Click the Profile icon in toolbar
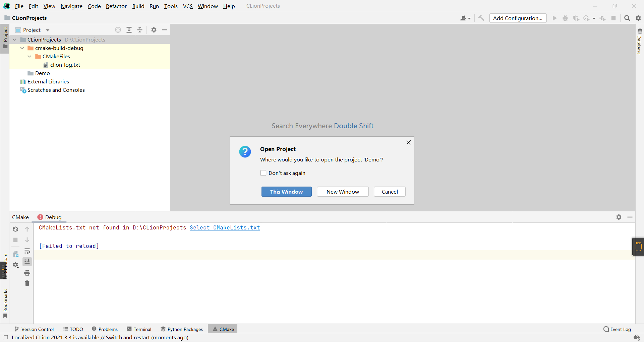The width and height of the screenshot is (644, 342). 586,18
